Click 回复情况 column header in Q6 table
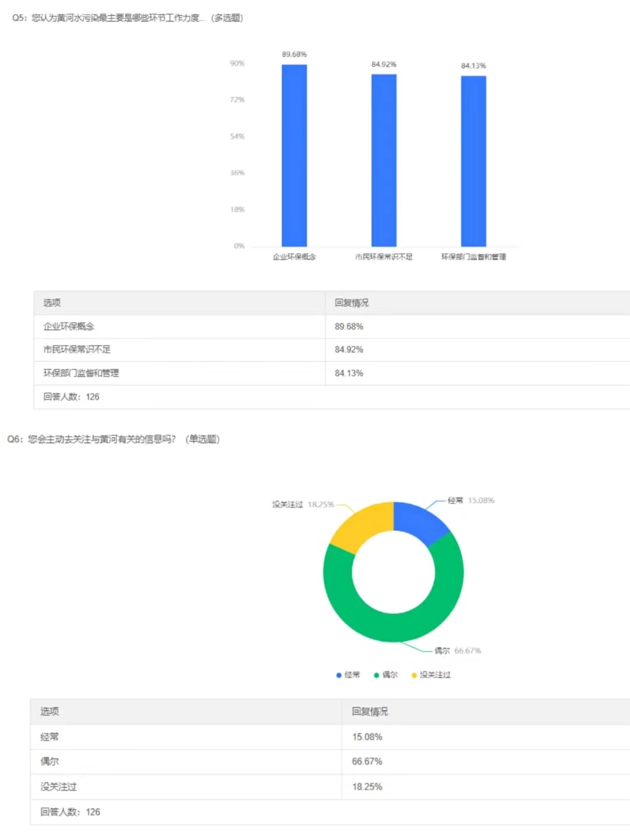Image resolution: width=630 pixels, height=840 pixels. 370,712
